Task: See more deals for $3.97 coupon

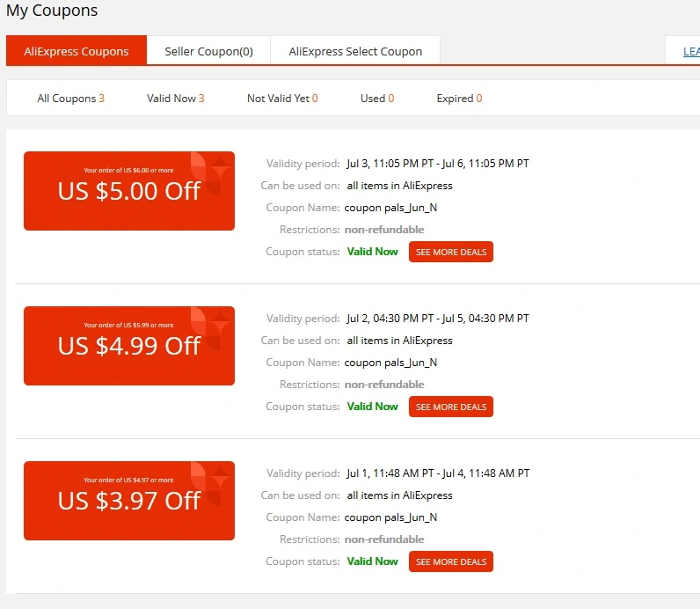Action: [x=451, y=561]
